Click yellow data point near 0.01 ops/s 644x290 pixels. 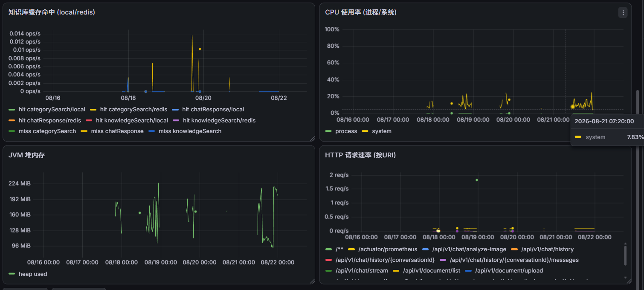[x=200, y=49]
